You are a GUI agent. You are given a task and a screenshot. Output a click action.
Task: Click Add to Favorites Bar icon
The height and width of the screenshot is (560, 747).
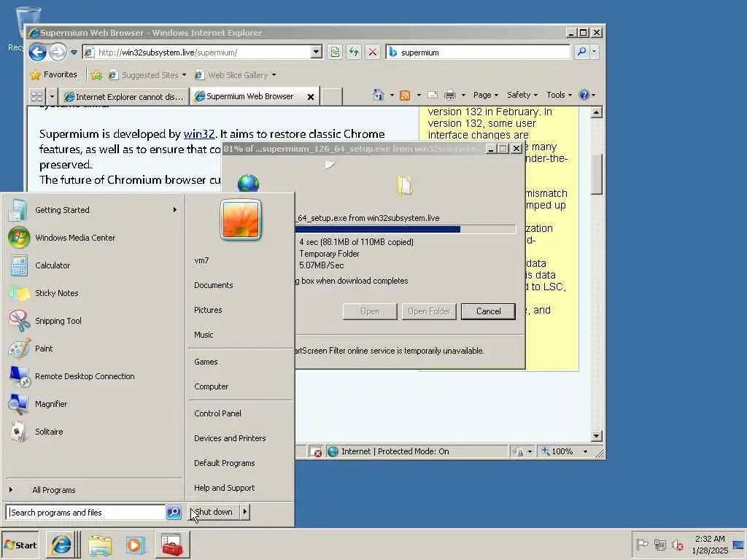96,75
